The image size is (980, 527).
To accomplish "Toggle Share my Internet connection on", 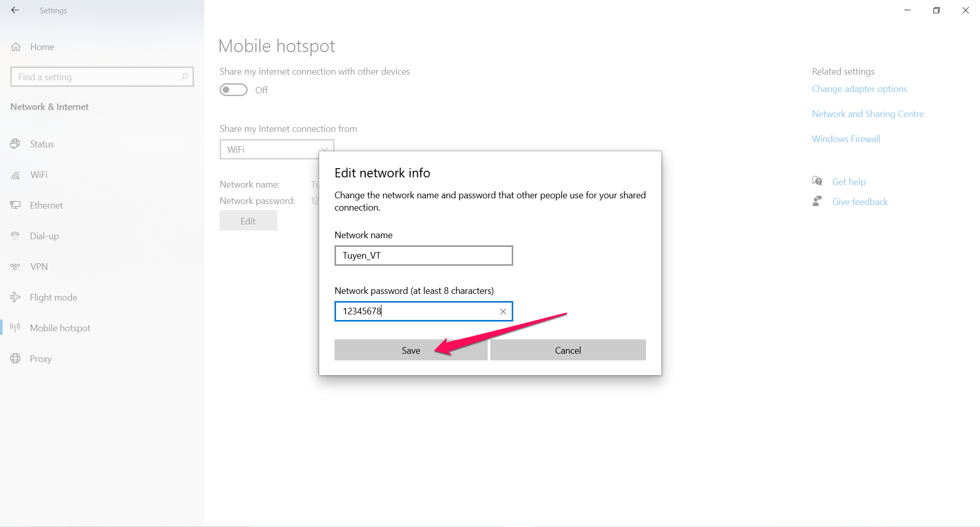I will tap(233, 89).
